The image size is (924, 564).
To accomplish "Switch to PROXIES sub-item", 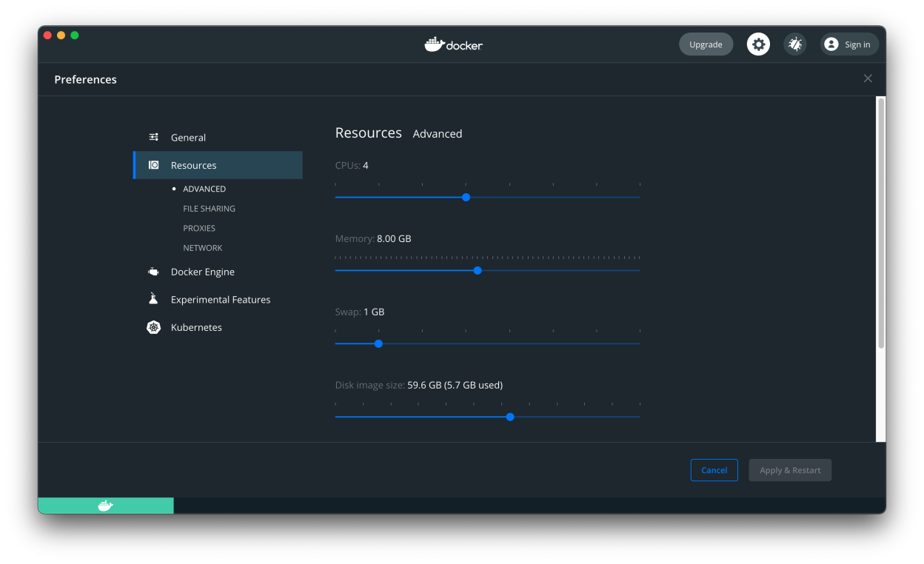I will pyautogui.click(x=199, y=228).
